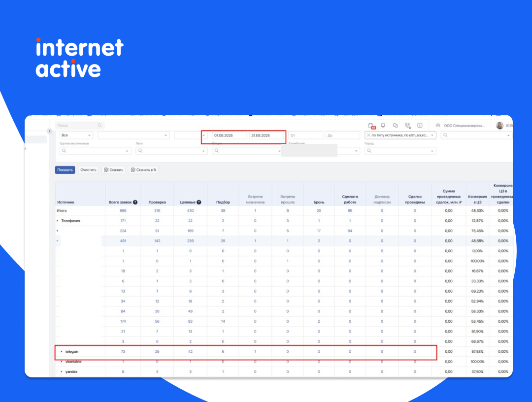Viewport: 532px width, 402px height.
Task: Click the notifications bell icon
Action: coord(383,126)
